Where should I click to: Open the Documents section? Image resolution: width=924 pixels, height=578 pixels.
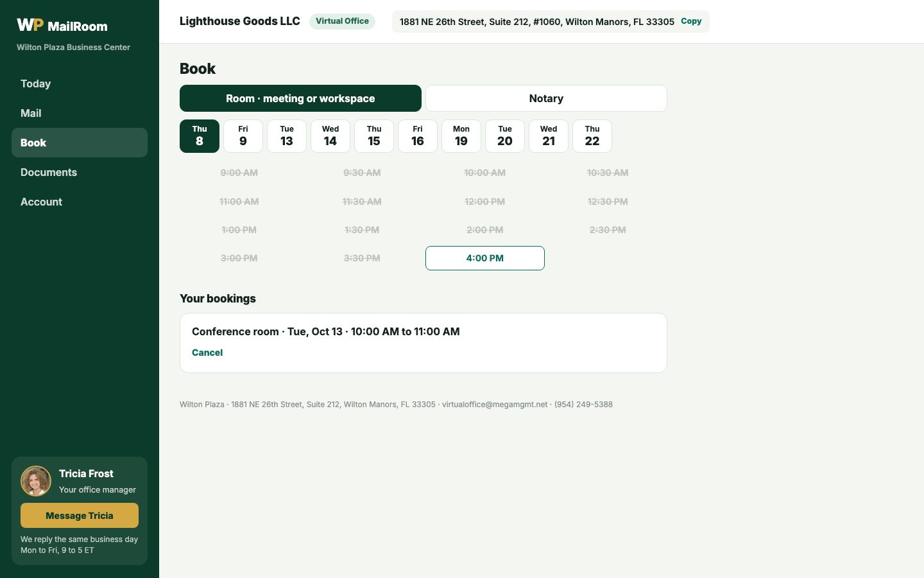80,172
